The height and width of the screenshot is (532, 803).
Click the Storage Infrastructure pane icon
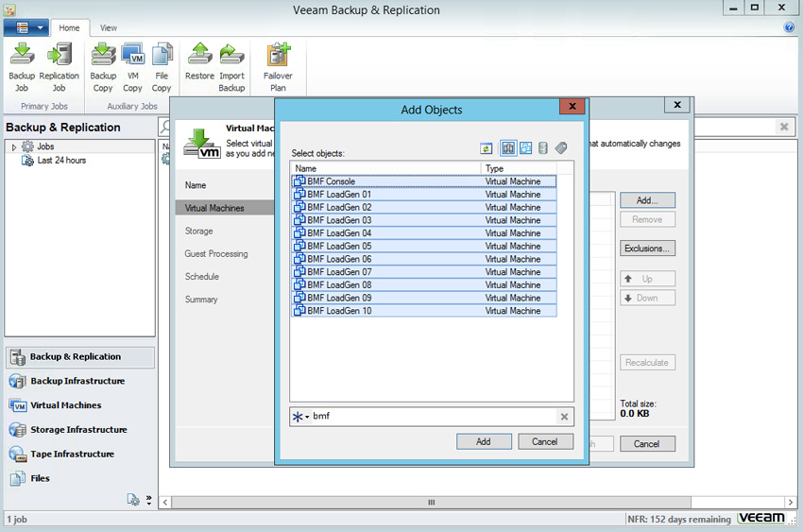click(17, 430)
